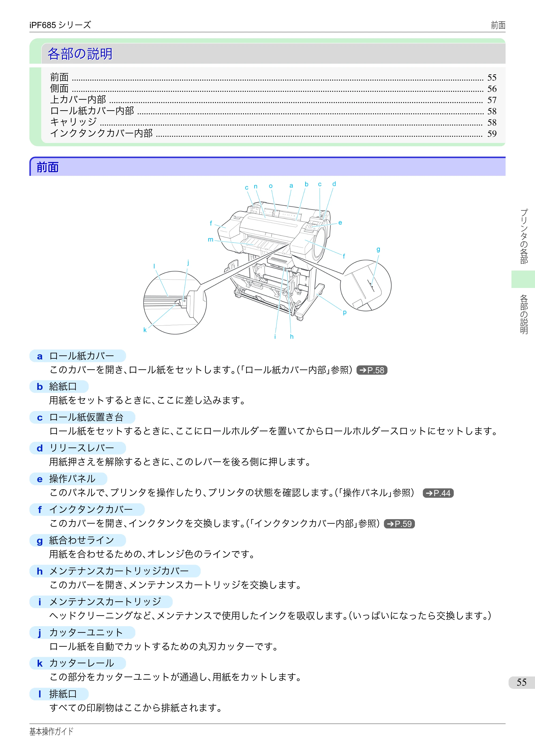Click the iPF685 シリーズ header text
Image resolution: width=535 pixels, height=756 pixels.
point(60,25)
